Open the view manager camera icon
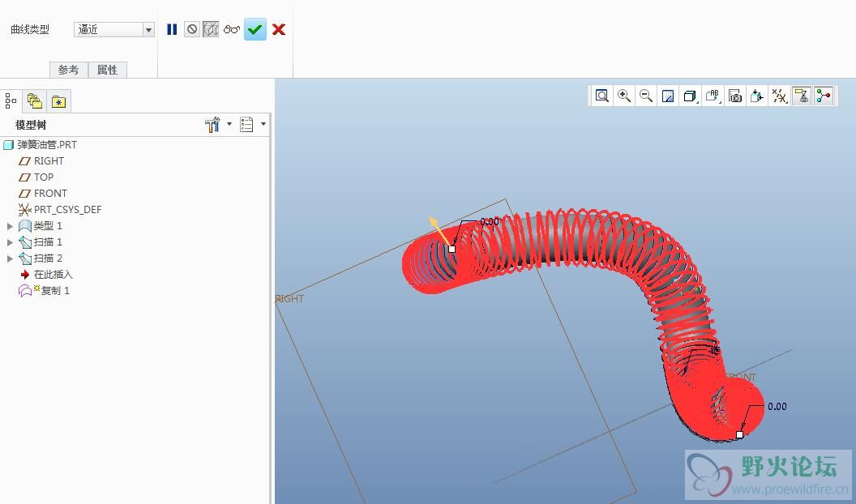 [735, 96]
